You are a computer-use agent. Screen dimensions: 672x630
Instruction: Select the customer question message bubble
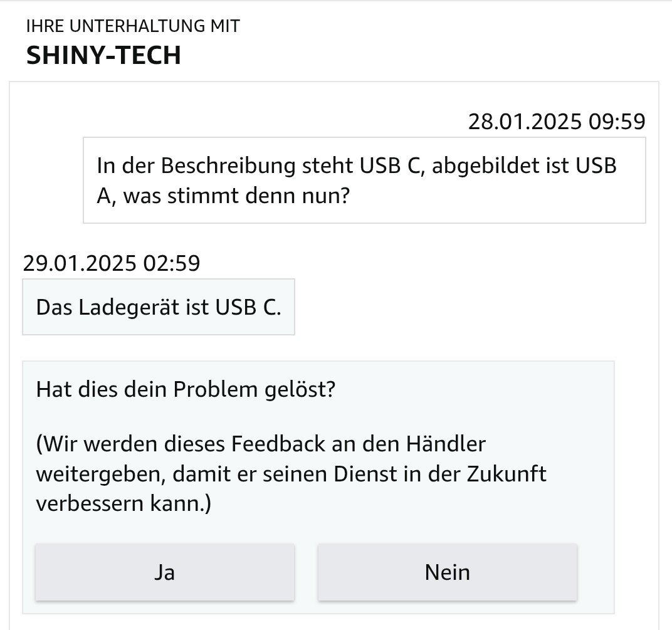(x=364, y=181)
